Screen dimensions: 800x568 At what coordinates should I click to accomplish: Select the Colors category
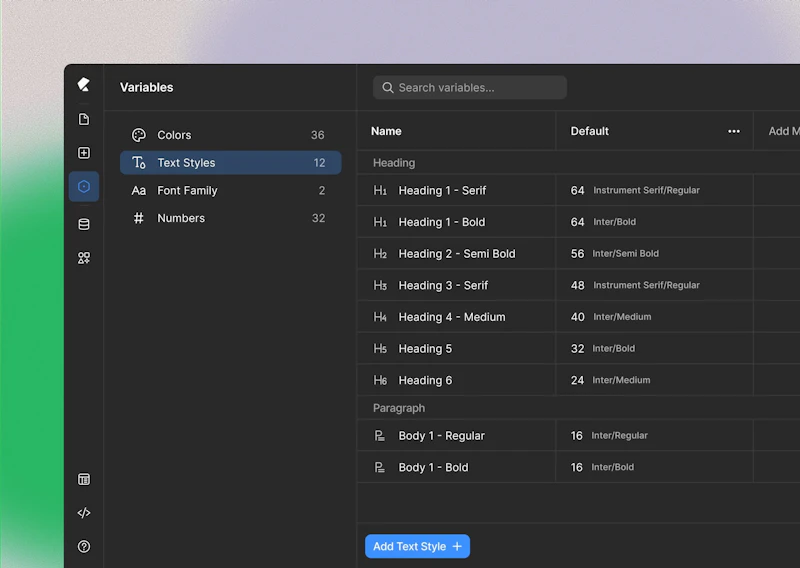(x=231, y=135)
